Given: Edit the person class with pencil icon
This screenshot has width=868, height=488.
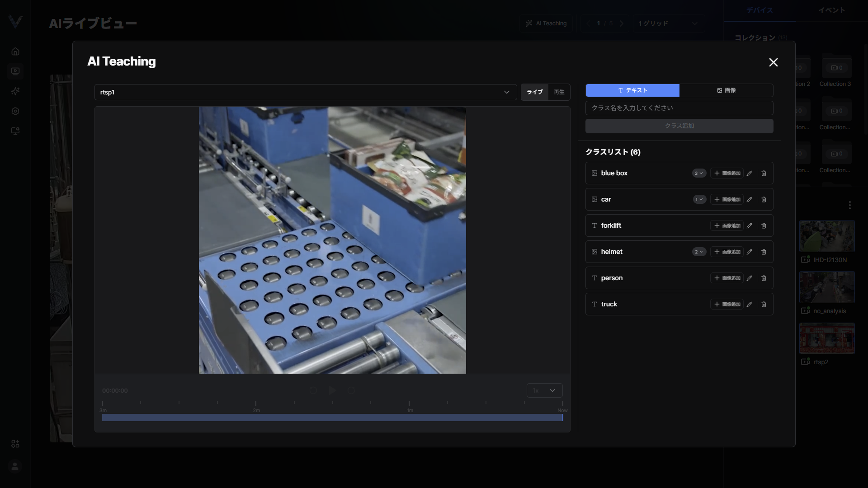Looking at the screenshot, I should point(749,278).
